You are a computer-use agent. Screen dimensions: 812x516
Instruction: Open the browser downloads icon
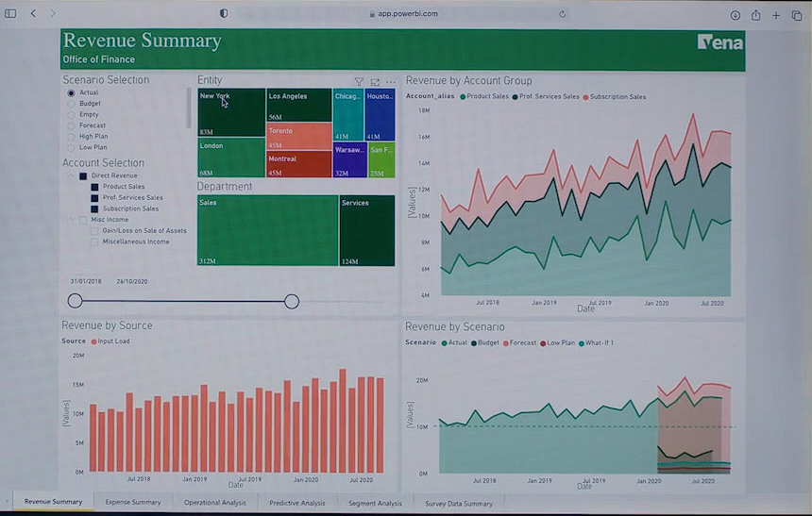click(x=735, y=14)
